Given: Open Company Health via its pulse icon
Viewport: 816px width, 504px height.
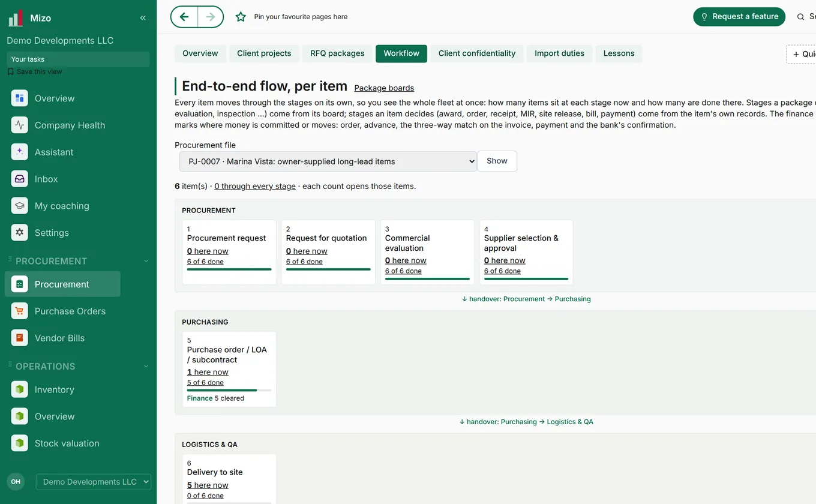Looking at the screenshot, I should click(x=20, y=125).
